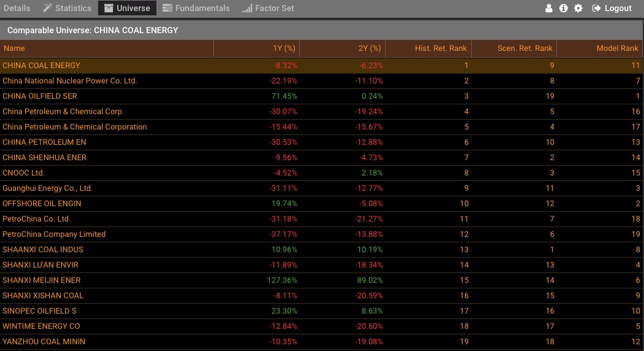This screenshot has width=644, height=351.
Task: Click the logout arrow icon
Action: click(596, 8)
